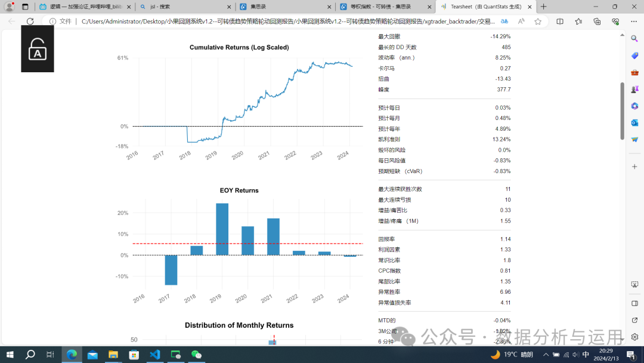Open sidebar Outlook icon
644x363 pixels.
[x=634, y=122]
